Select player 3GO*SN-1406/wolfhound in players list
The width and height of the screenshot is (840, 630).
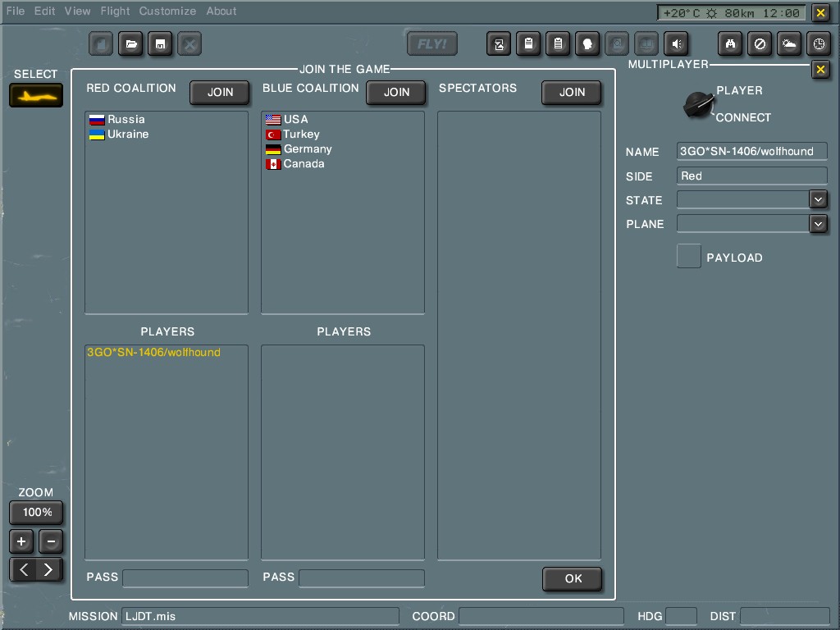tap(153, 352)
